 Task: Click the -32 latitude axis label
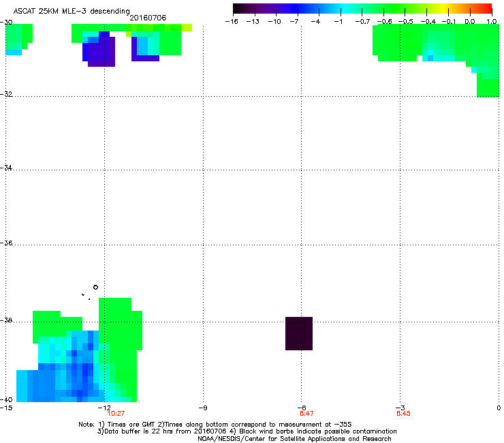pyautogui.click(x=6, y=94)
